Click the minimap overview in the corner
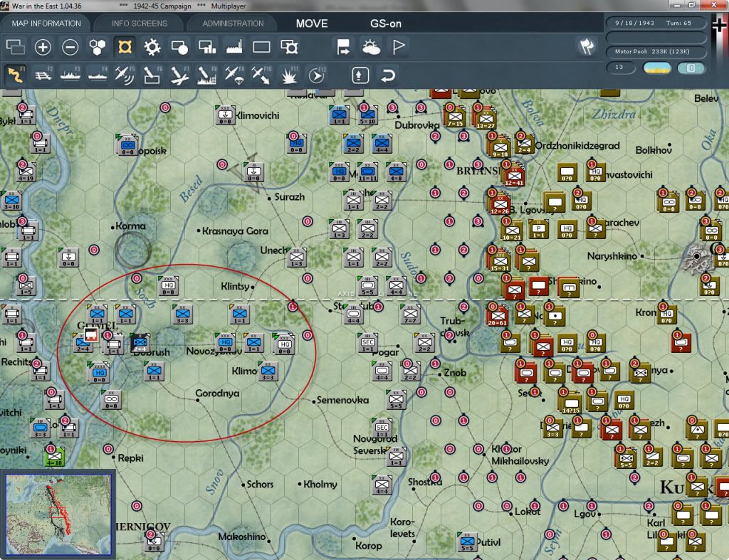This screenshot has width=729, height=560. coord(58,514)
